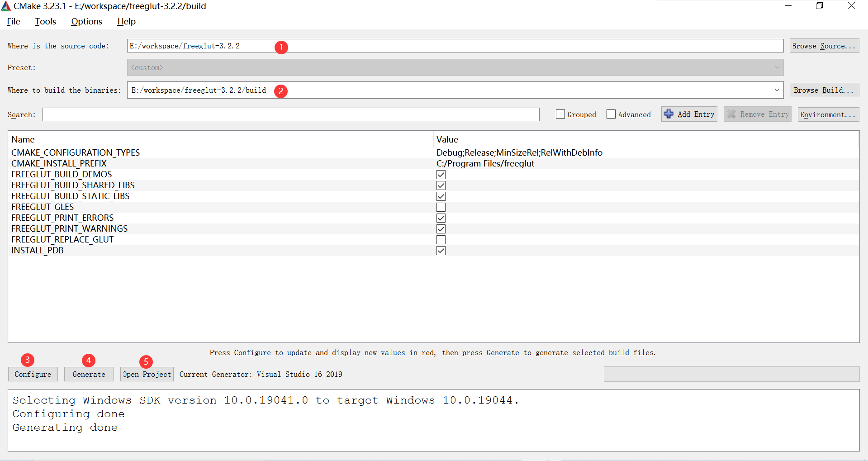Image resolution: width=868 pixels, height=461 pixels.
Task: Select the FREEGLUT_PRINT_WARNINGS entry name
Action: [x=70, y=228]
